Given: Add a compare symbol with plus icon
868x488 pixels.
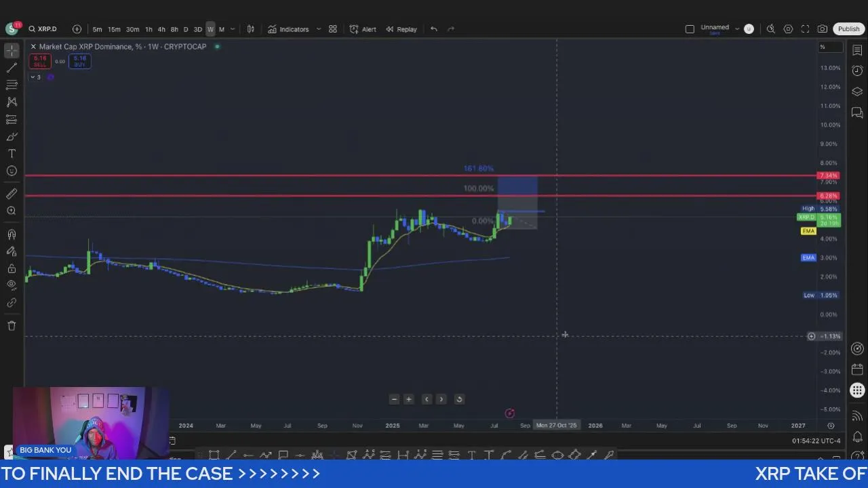Looking at the screenshot, I should tap(77, 29).
